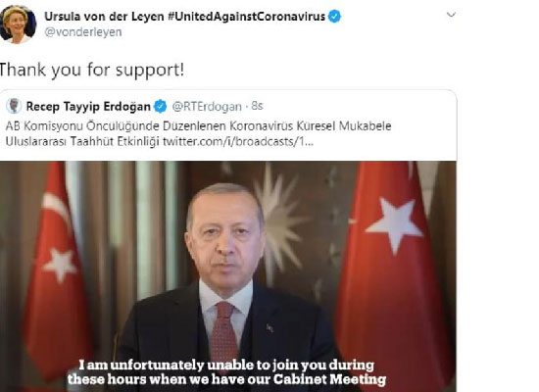Screen dimensions: 539x392
Task: Click Erdoğan's verified checkmark badge
Action: pyautogui.click(x=160, y=106)
